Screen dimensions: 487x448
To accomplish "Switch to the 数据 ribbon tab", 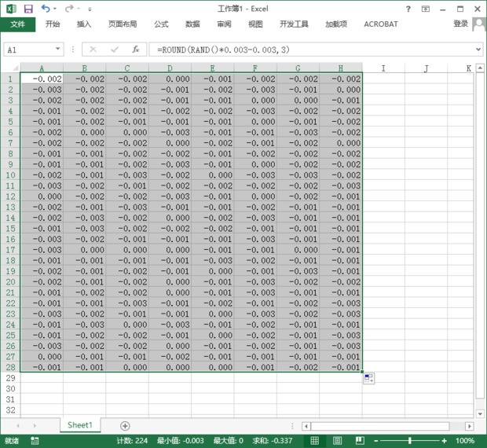I will pyautogui.click(x=192, y=24).
